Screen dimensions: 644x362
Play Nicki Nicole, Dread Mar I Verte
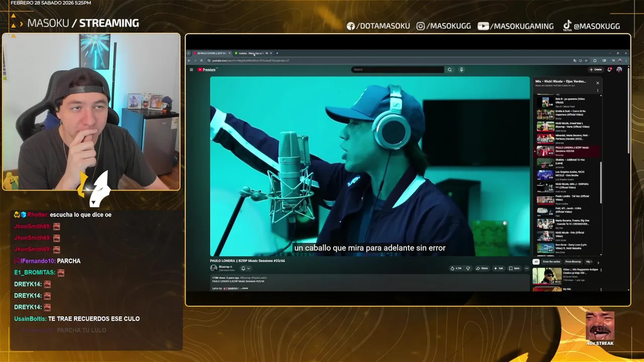click(x=568, y=126)
